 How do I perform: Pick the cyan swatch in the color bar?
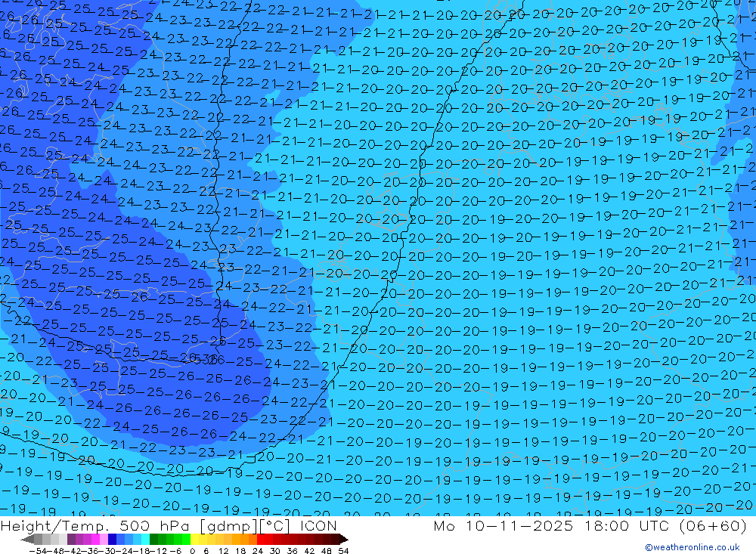click(145, 539)
